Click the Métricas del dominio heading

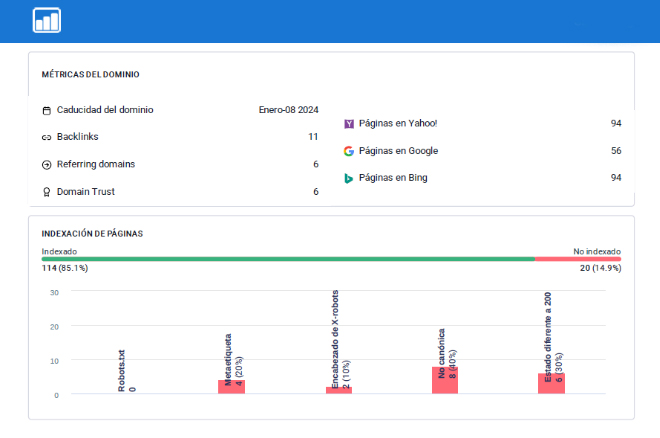[90, 75]
